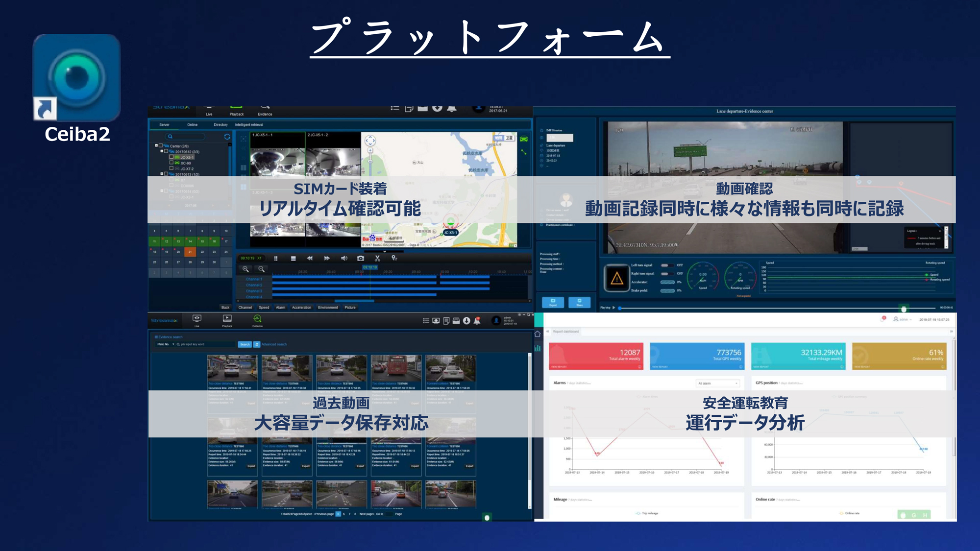Open the alarm bell with red badge
The image size is (980, 551).
(477, 321)
